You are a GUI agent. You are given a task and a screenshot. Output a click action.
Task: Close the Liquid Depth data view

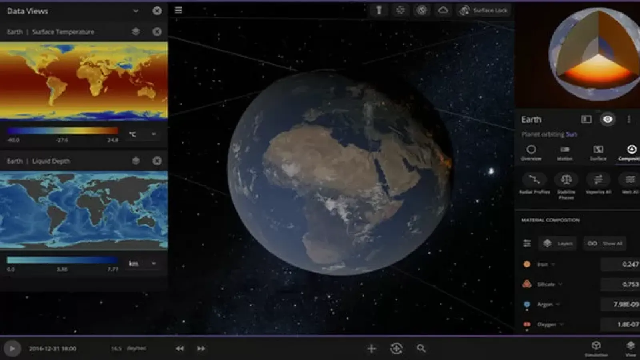click(157, 161)
